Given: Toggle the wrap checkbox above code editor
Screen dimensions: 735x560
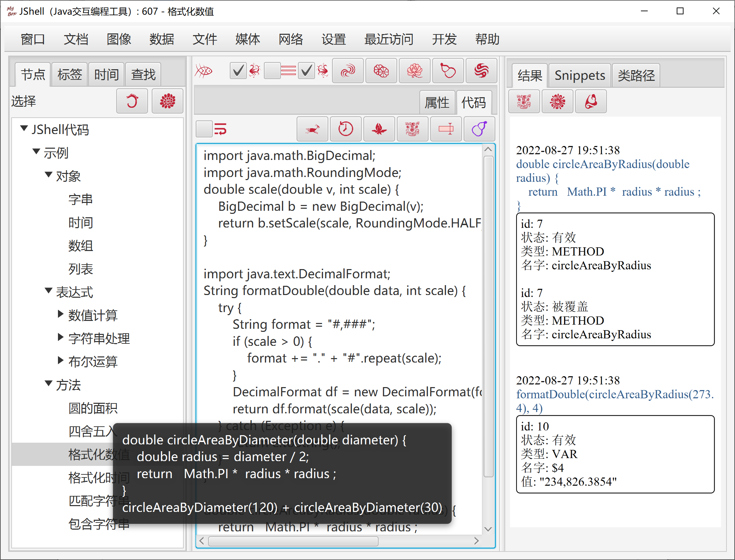Looking at the screenshot, I should 204,129.
